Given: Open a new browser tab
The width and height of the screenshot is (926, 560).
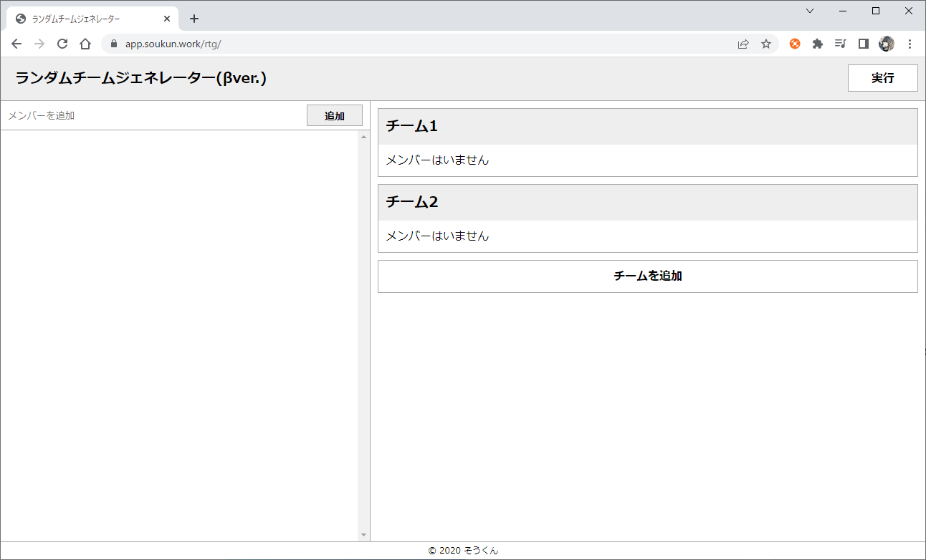Looking at the screenshot, I should click(x=194, y=19).
